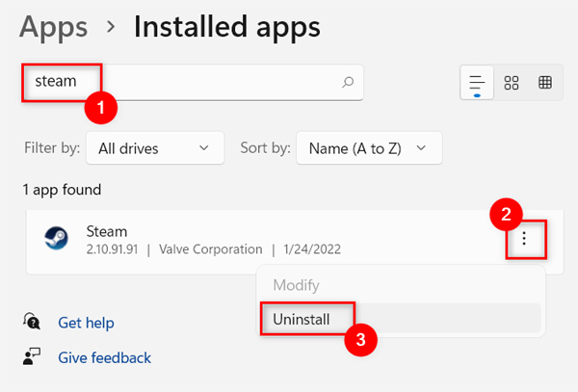Image resolution: width=578 pixels, height=392 pixels.
Task: Click the Valve Corporation publisher details line
Action: click(x=213, y=249)
